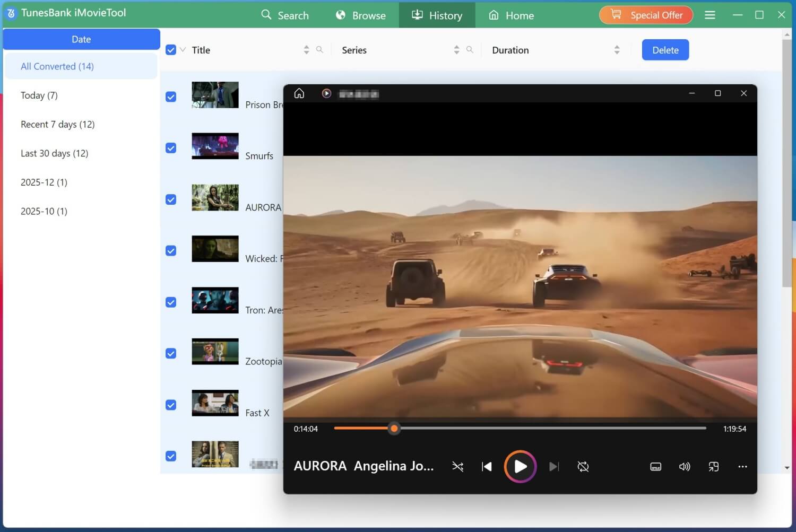Click the scrollbar down arrow
Screen dimensions: 796x532
pyautogui.click(x=786, y=468)
